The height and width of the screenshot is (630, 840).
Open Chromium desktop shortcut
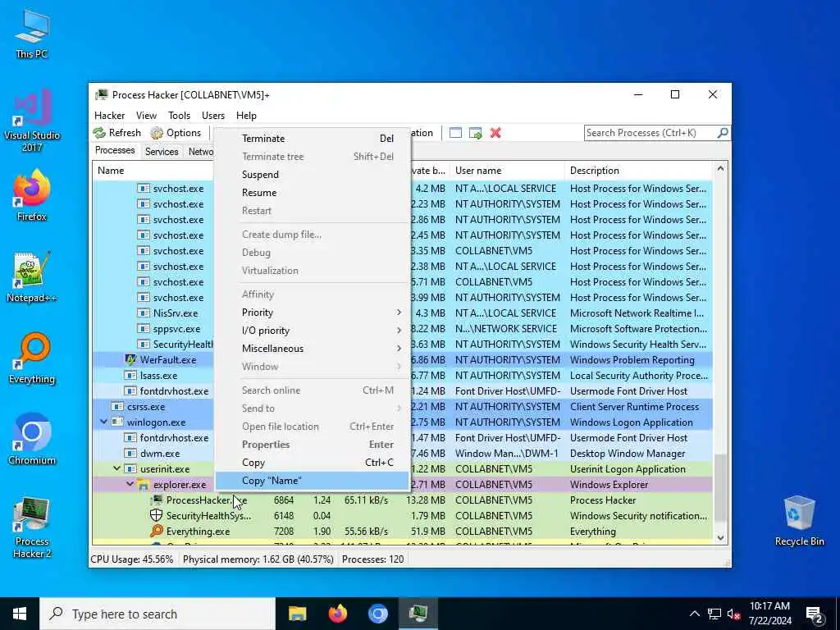(x=32, y=440)
